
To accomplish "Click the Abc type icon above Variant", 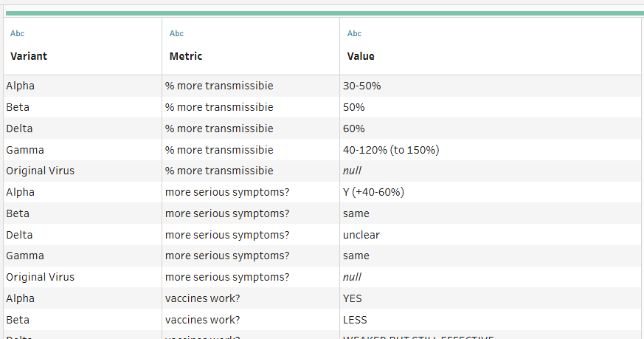I will [17, 33].
